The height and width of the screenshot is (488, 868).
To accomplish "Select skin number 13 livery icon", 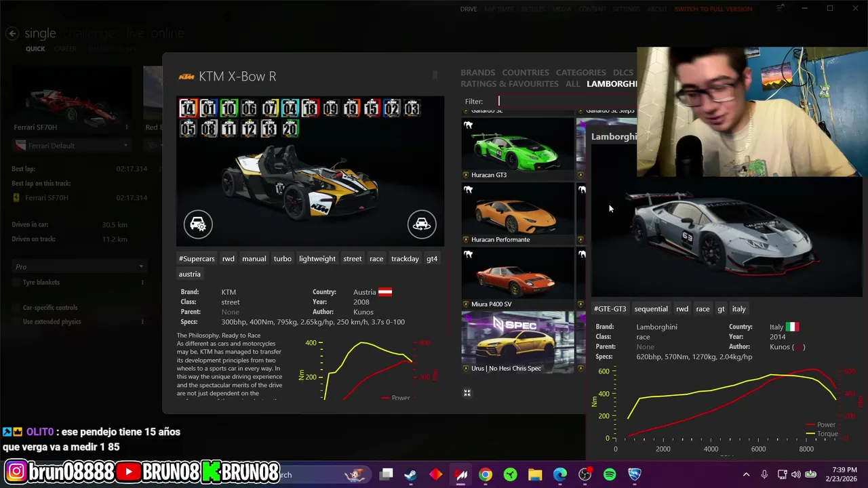I will pyautogui.click(x=270, y=129).
